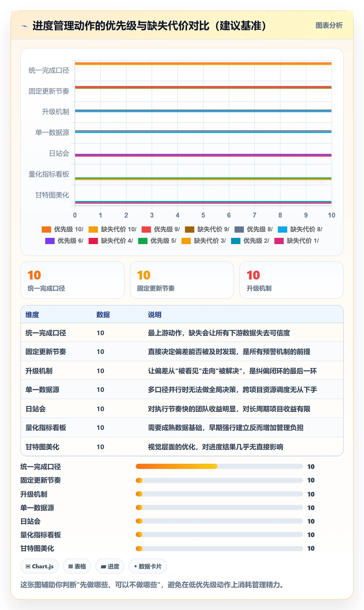Click the teal 优先级 2/ legend swatch
The height and width of the screenshot is (610, 364).
(236, 241)
